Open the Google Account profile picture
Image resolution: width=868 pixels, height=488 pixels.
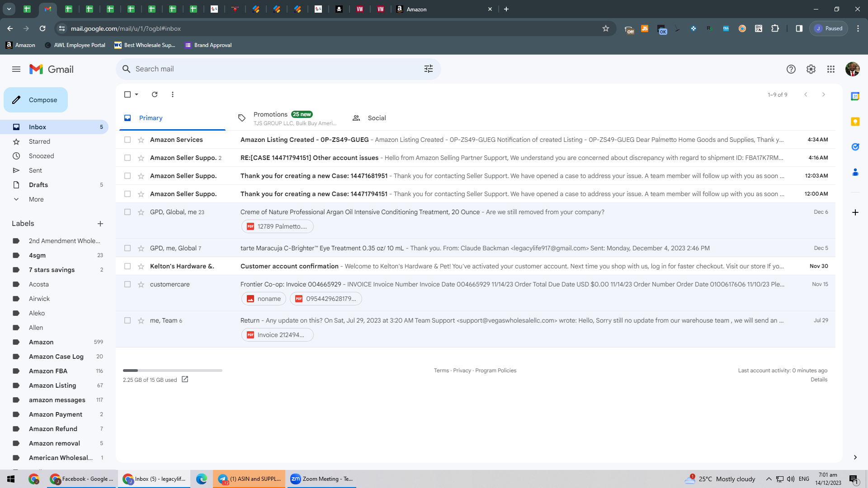coord(852,69)
